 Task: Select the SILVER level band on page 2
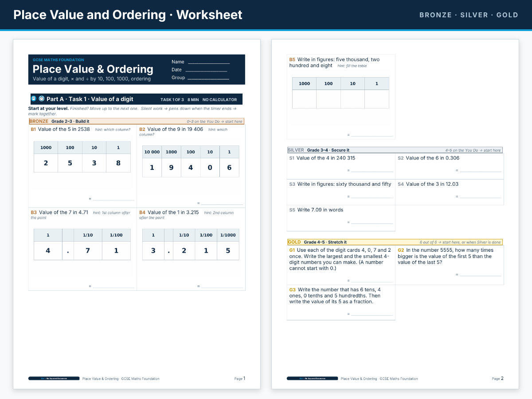point(395,150)
